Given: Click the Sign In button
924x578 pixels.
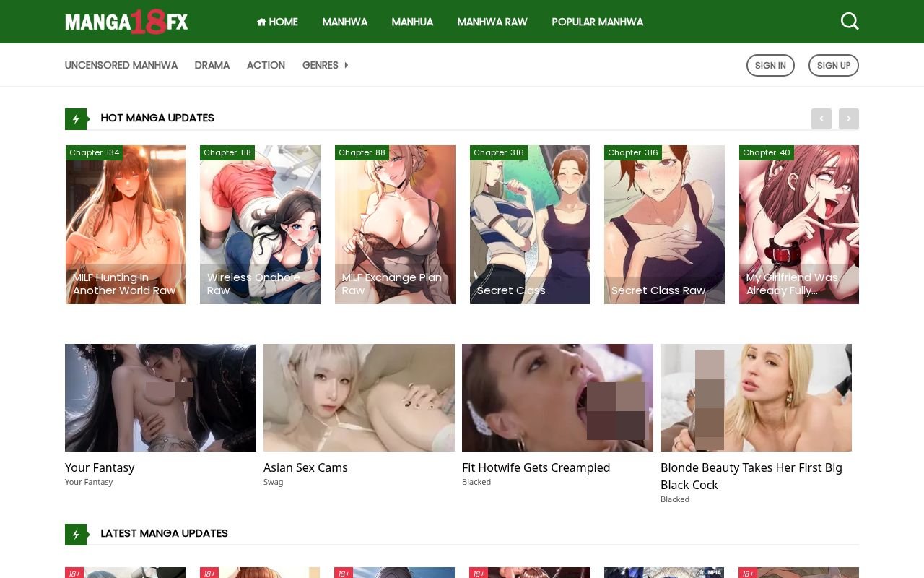Looking at the screenshot, I should coord(770,65).
